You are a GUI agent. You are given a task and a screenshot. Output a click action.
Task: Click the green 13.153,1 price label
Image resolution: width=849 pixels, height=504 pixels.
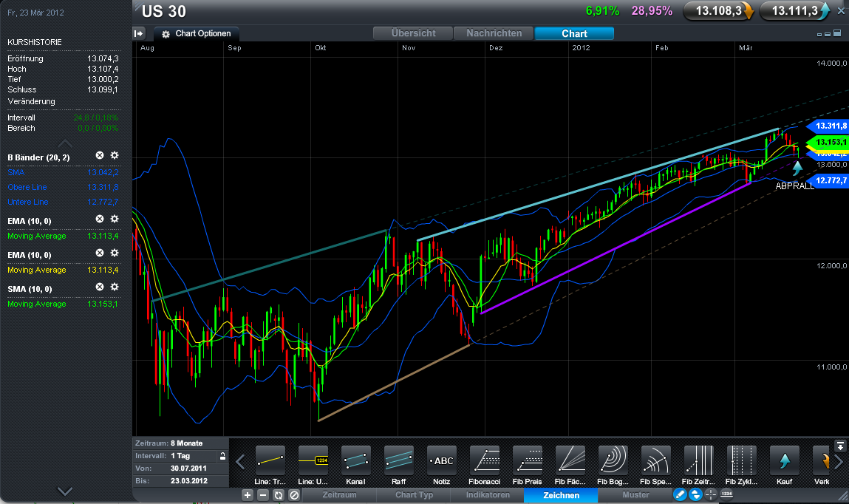click(828, 143)
